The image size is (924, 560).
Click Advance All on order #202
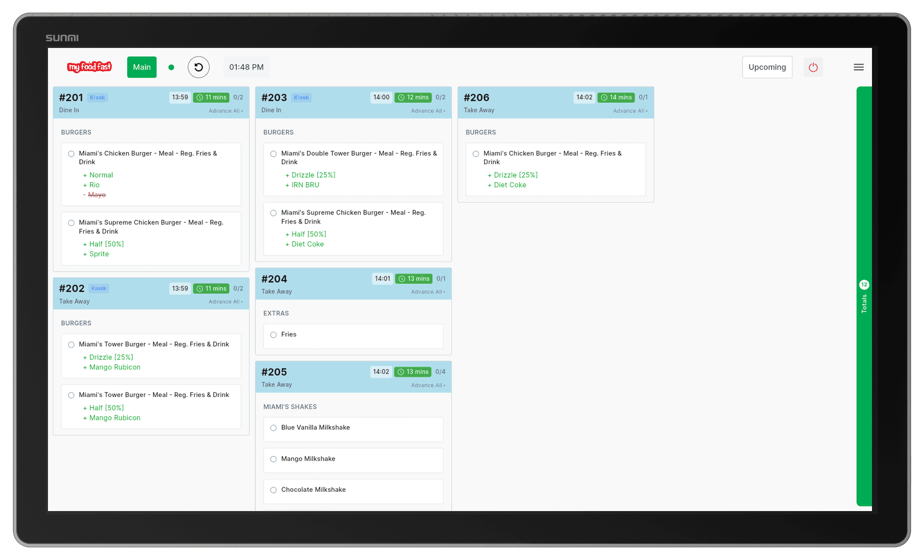pos(226,302)
